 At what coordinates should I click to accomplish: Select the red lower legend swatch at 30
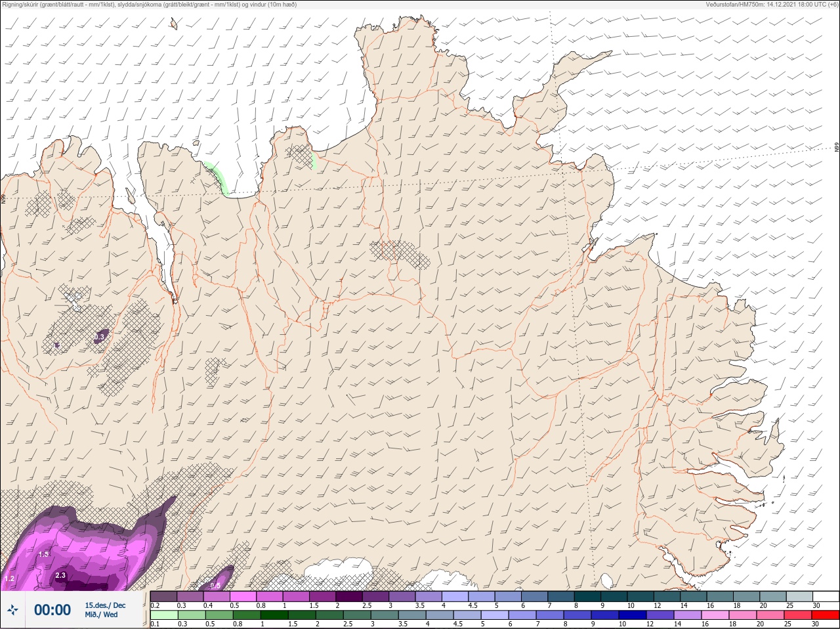tap(825, 615)
